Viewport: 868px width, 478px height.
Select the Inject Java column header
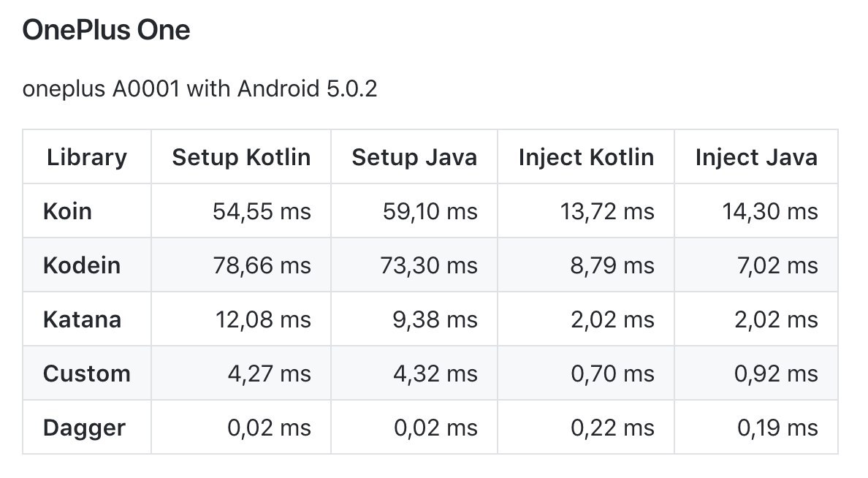coord(756,157)
